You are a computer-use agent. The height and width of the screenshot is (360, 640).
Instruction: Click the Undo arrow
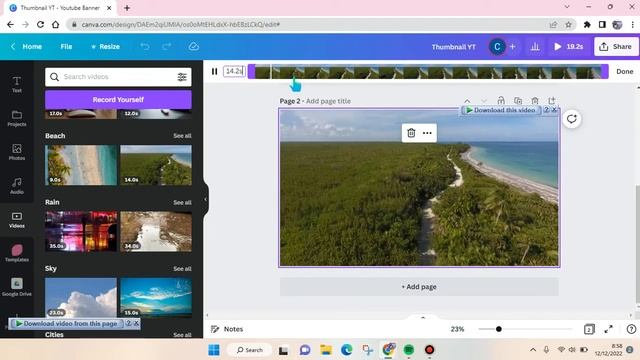click(144, 47)
